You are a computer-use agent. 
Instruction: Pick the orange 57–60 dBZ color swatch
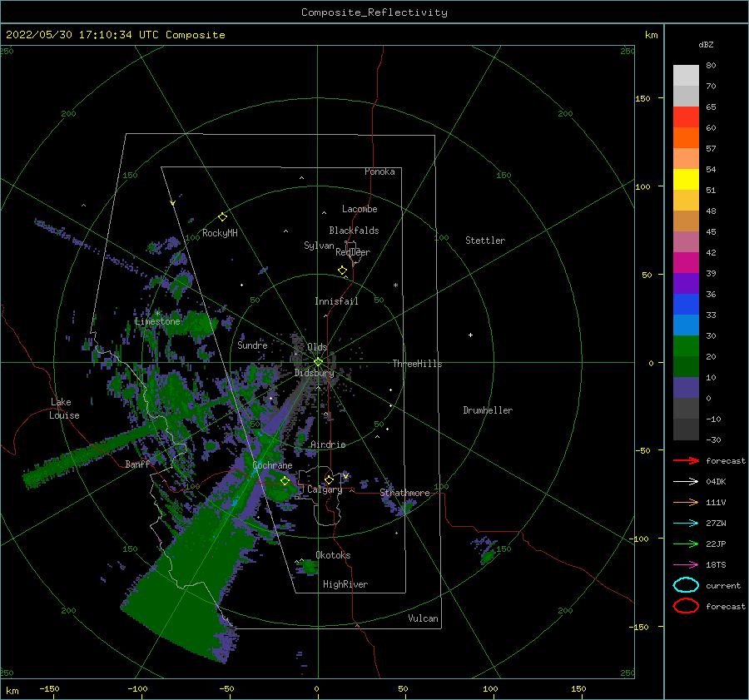click(686, 138)
